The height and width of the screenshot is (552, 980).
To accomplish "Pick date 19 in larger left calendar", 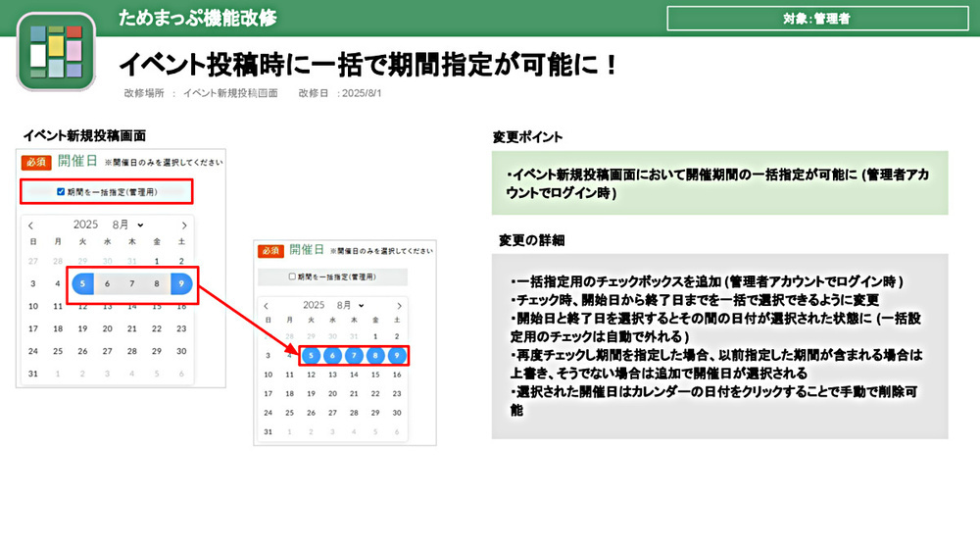I will [x=82, y=328].
